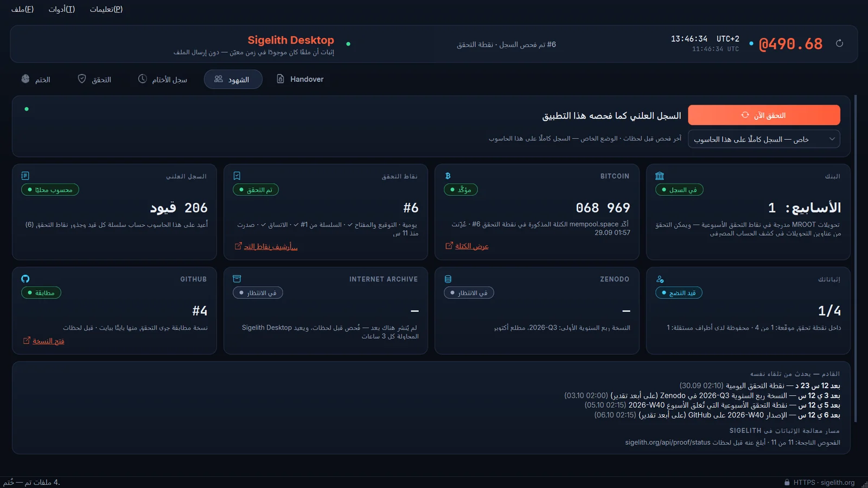
Task: Click the قيد النضج status badge
Action: coord(679,293)
